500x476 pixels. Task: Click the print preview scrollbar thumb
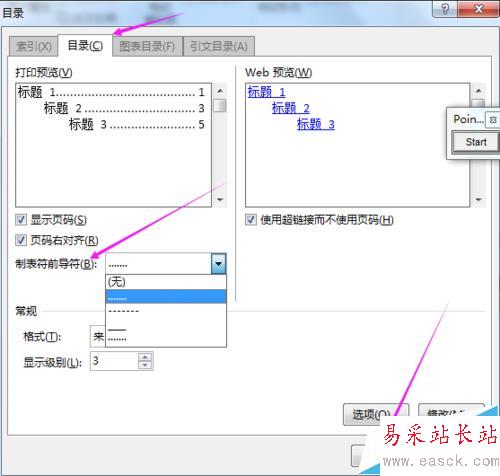click(220, 106)
